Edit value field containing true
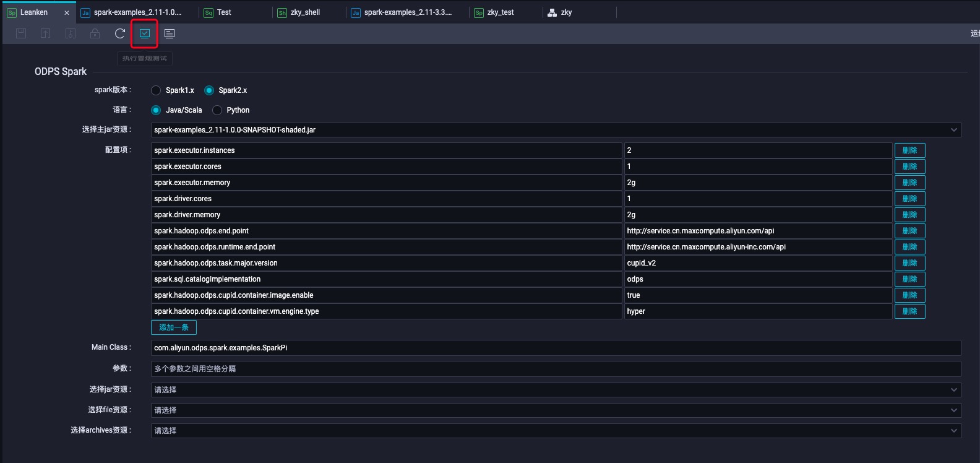Image resolution: width=980 pixels, height=463 pixels. (759, 295)
